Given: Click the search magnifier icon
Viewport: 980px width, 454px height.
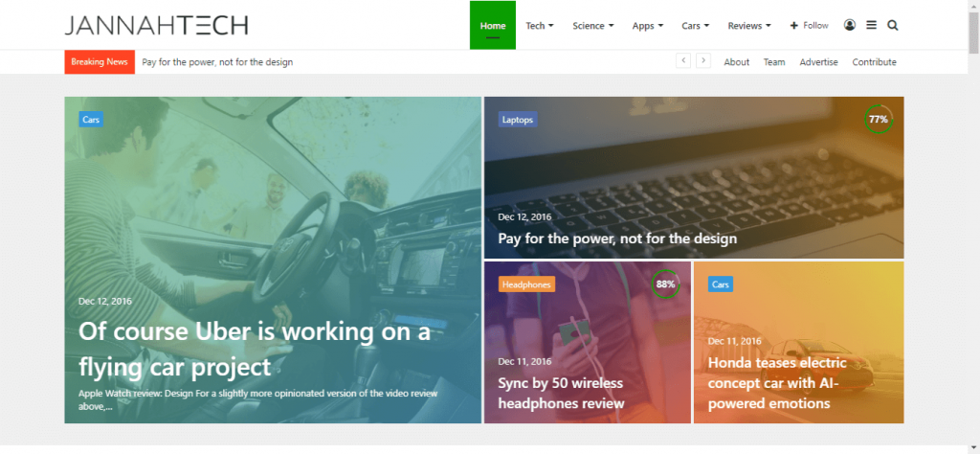Looking at the screenshot, I should tap(893, 26).
